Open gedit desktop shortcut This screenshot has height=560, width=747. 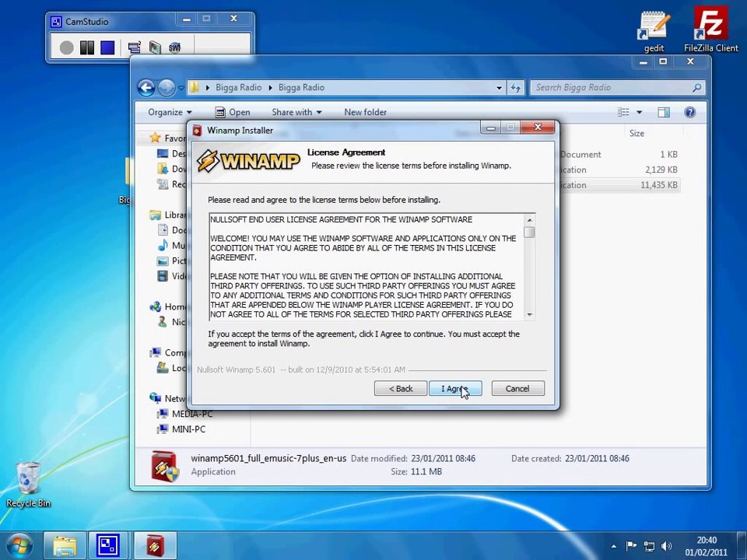654,30
